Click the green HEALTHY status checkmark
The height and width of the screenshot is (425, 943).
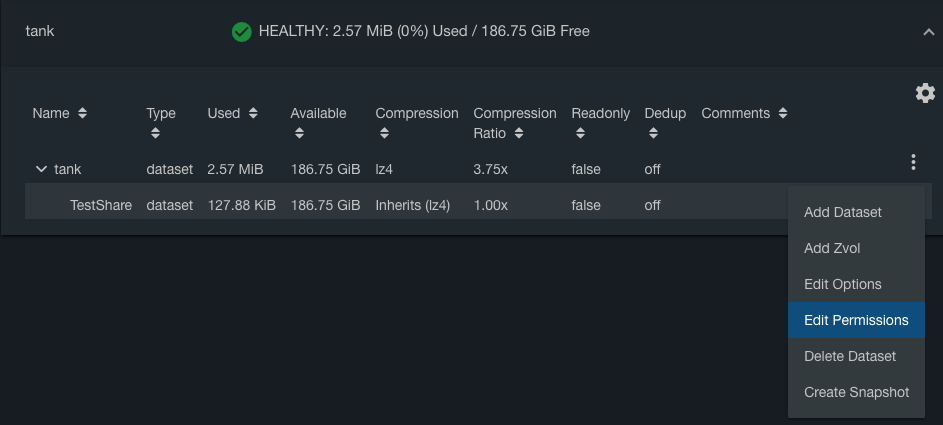pyautogui.click(x=241, y=32)
